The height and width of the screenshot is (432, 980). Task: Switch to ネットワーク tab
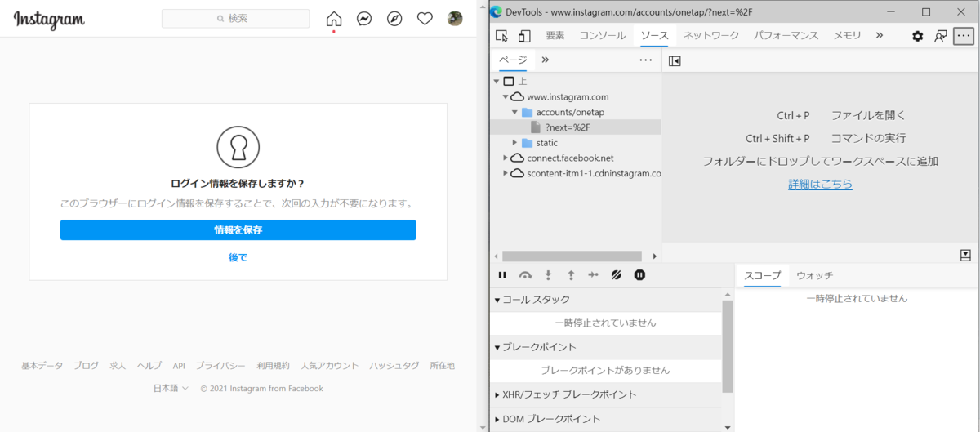(x=710, y=36)
